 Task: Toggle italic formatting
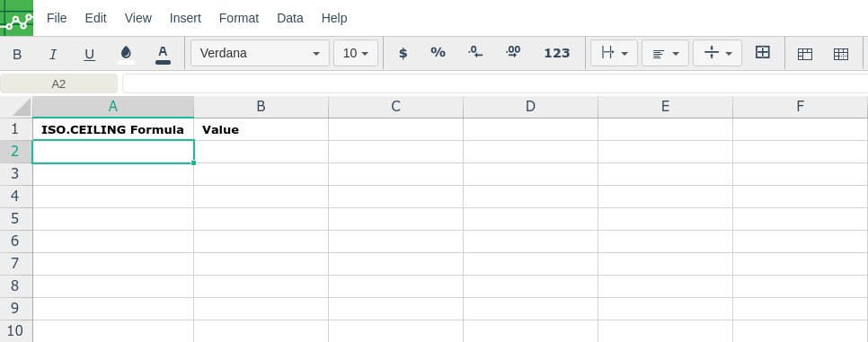[53, 54]
